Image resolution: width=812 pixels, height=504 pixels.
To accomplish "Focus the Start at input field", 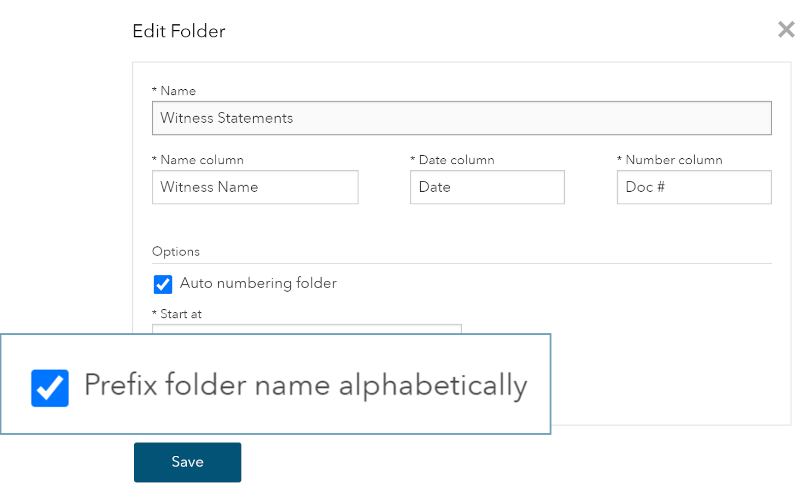I will click(307, 329).
